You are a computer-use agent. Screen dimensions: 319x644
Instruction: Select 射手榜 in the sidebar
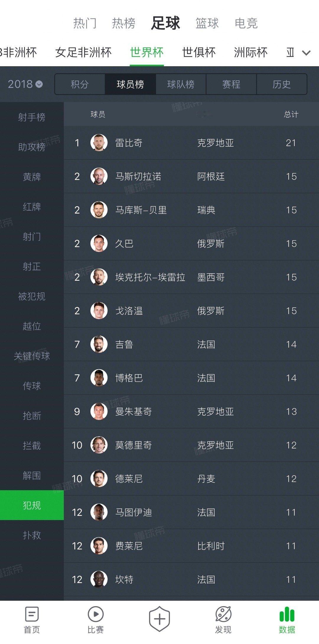[x=32, y=117]
